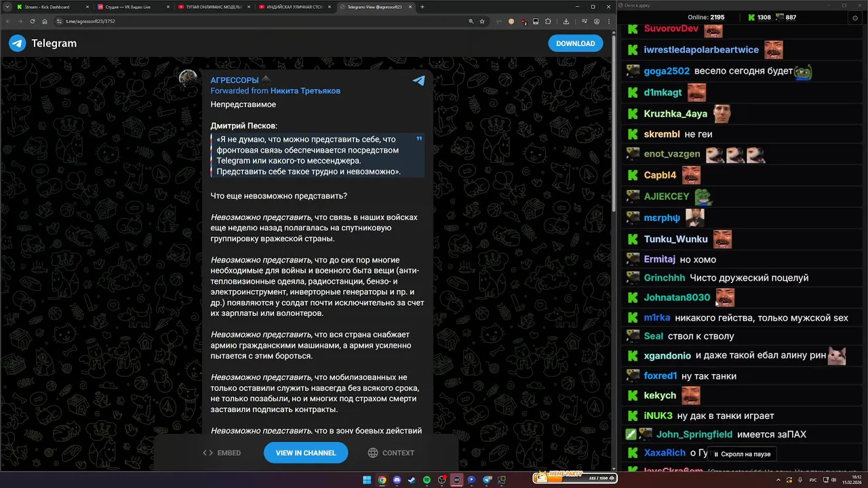Open the Chrome menu (three dots)

pos(608,21)
